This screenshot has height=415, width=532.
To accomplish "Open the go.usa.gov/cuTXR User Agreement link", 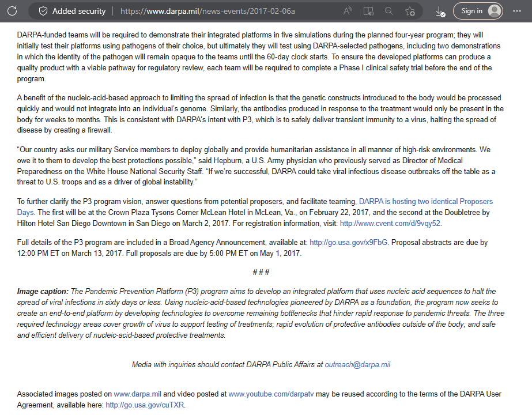I will pyautogui.click(x=145, y=405).
